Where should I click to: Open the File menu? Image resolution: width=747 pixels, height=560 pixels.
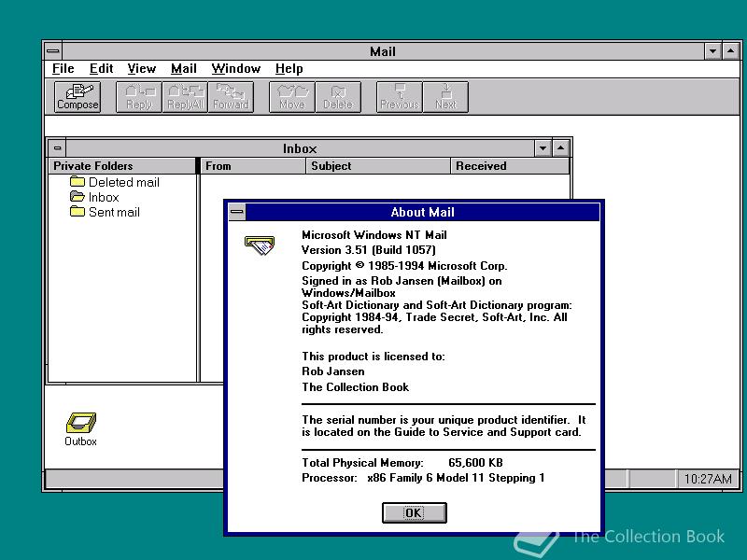(x=63, y=68)
